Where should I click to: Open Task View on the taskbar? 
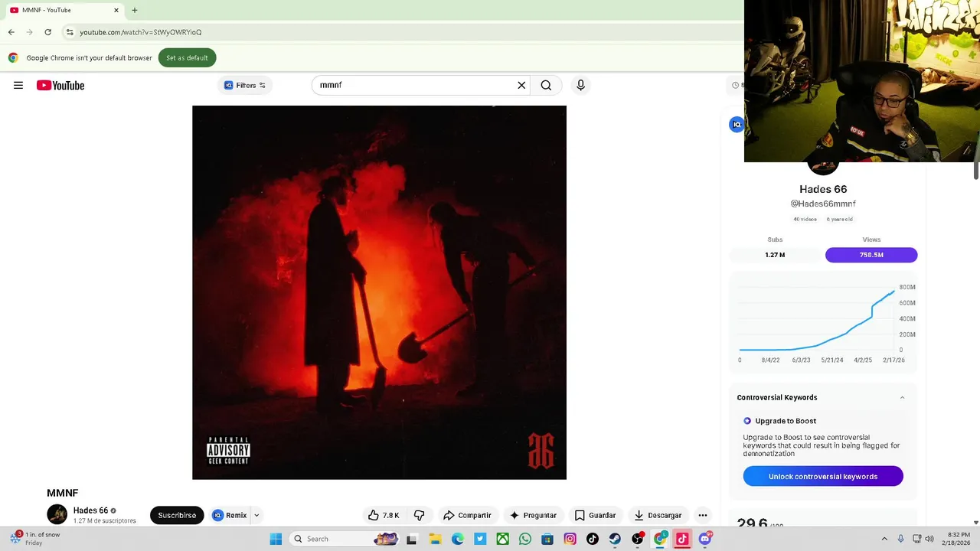(411, 539)
